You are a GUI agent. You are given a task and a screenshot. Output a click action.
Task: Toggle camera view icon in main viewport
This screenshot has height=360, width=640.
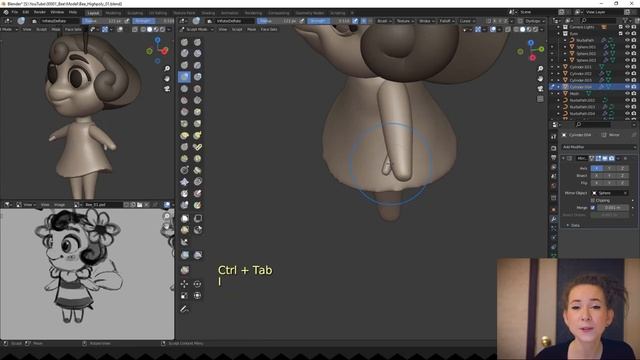click(x=540, y=89)
